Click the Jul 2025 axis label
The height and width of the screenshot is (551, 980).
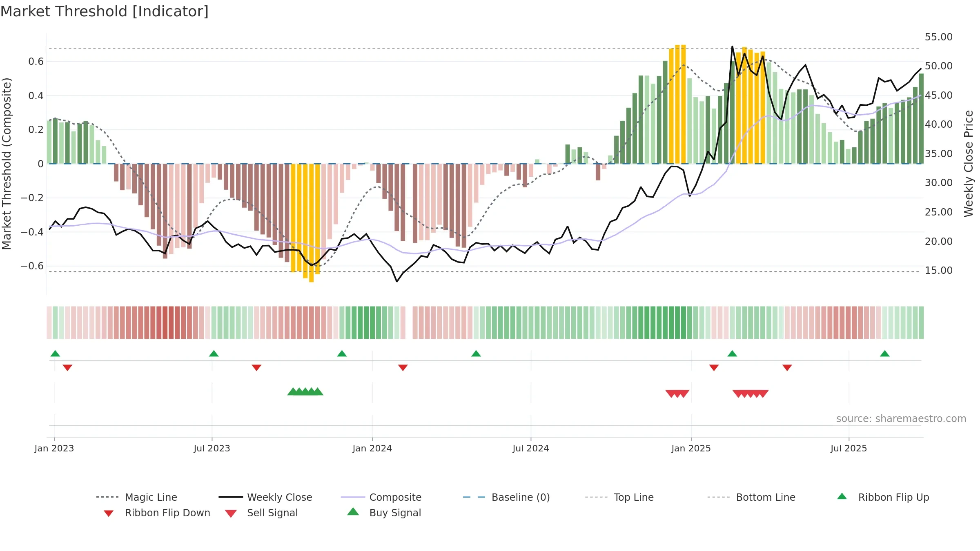coord(849,449)
